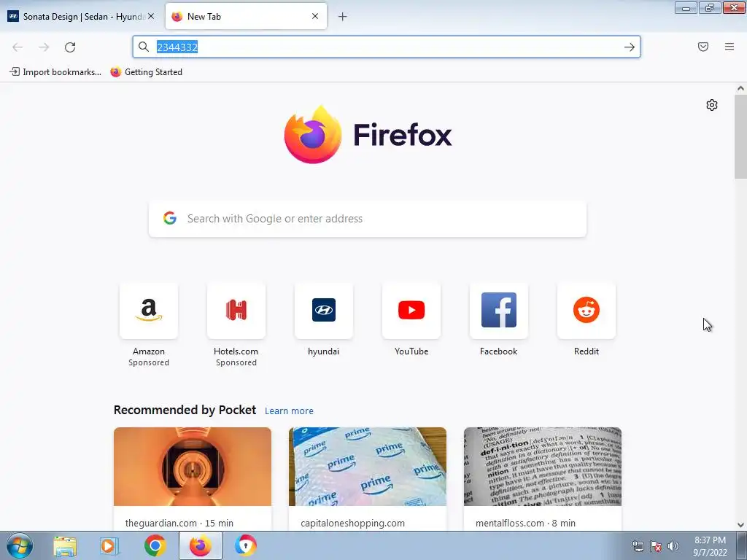Open the Save to Pocket icon
The height and width of the screenshot is (560, 747).
click(703, 47)
